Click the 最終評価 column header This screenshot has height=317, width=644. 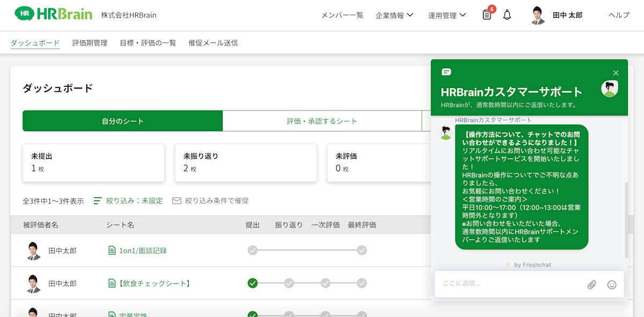[362, 225]
